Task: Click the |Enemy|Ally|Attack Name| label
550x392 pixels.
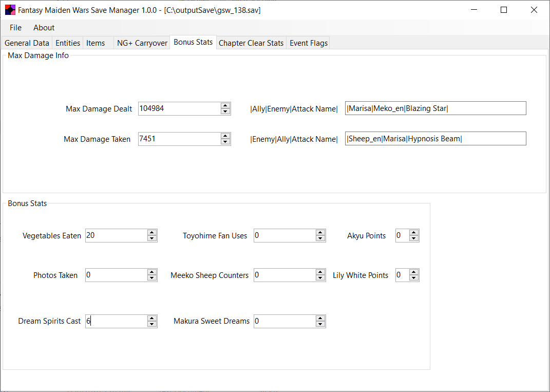Action: click(x=294, y=139)
